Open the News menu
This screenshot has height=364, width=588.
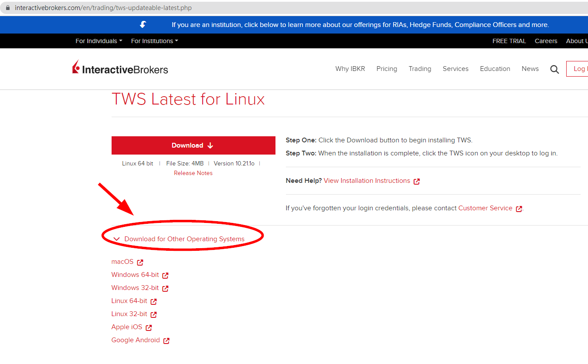pyautogui.click(x=530, y=69)
